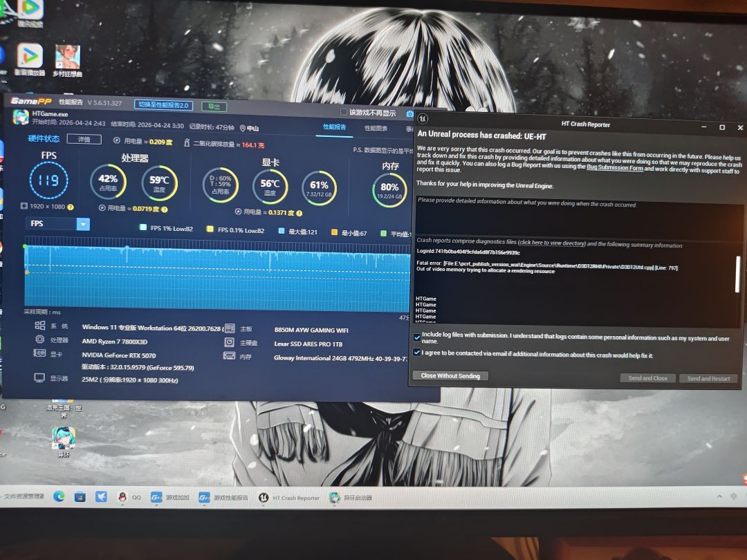Toggle the 最小值:67 legend swatch
747x560 pixels.
(334, 232)
